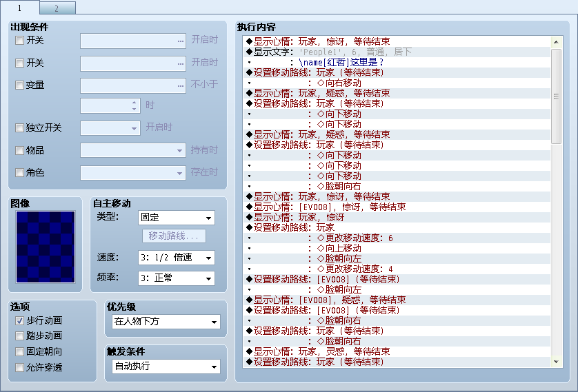
Task: Enable the first 开关 condition checkbox
Action: pyautogui.click(x=19, y=40)
